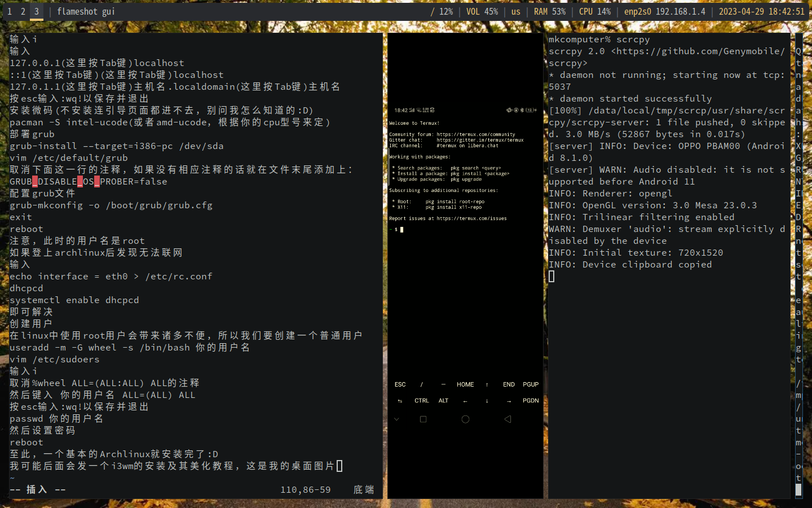Click vim line 'systemctl enable dhcpcd'
This screenshot has width=812, height=508.
[x=74, y=300]
